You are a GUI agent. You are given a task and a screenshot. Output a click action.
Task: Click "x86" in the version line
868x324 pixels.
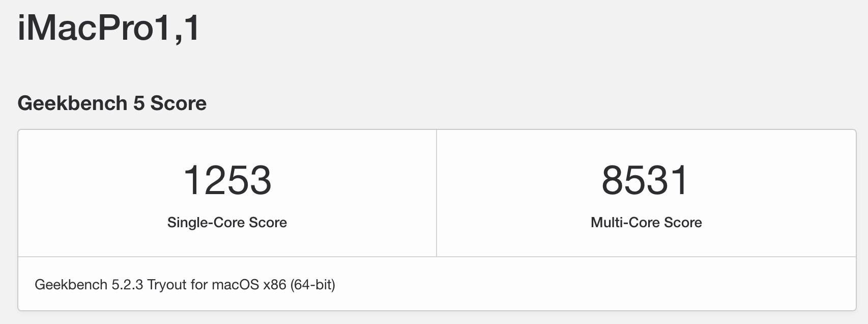(x=275, y=284)
